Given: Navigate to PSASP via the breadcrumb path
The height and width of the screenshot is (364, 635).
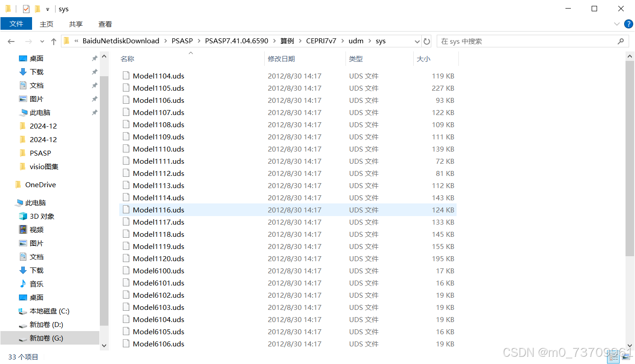Looking at the screenshot, I should pos(182,41).
